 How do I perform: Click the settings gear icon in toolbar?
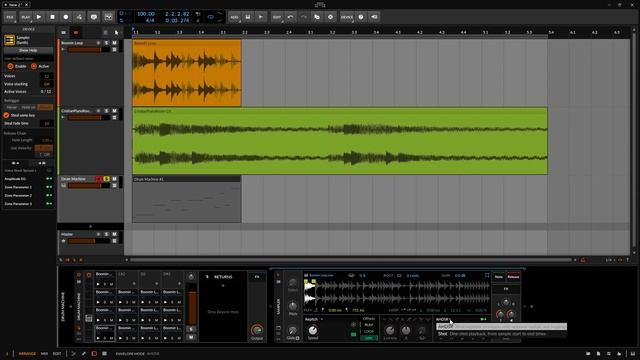pos(330,17)
